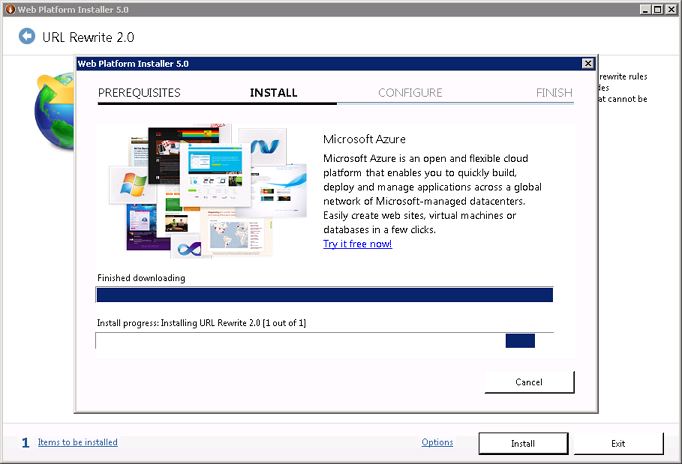Viewport: 682px width, 464px height.
Task: Click the Install button in main window
Action: tap(523, 444)
